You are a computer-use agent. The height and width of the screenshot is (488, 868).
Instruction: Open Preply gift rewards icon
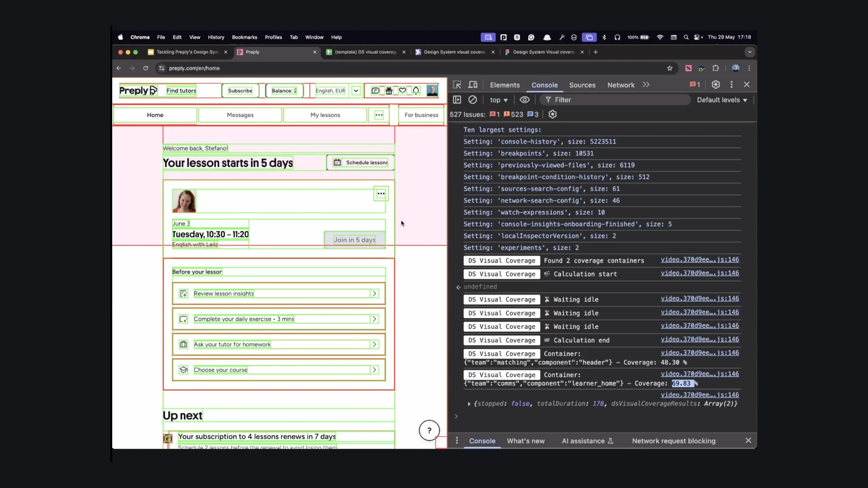click(389, 90)
